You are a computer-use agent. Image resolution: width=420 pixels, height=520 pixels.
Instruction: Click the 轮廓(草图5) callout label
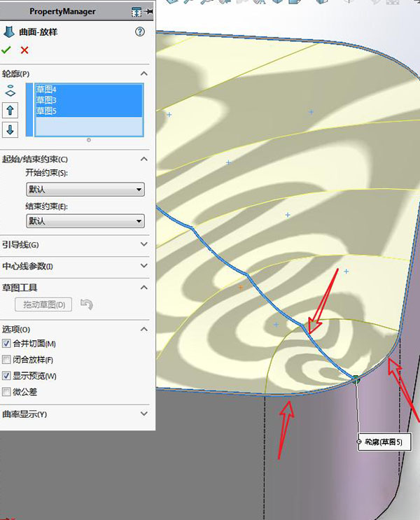384,442
